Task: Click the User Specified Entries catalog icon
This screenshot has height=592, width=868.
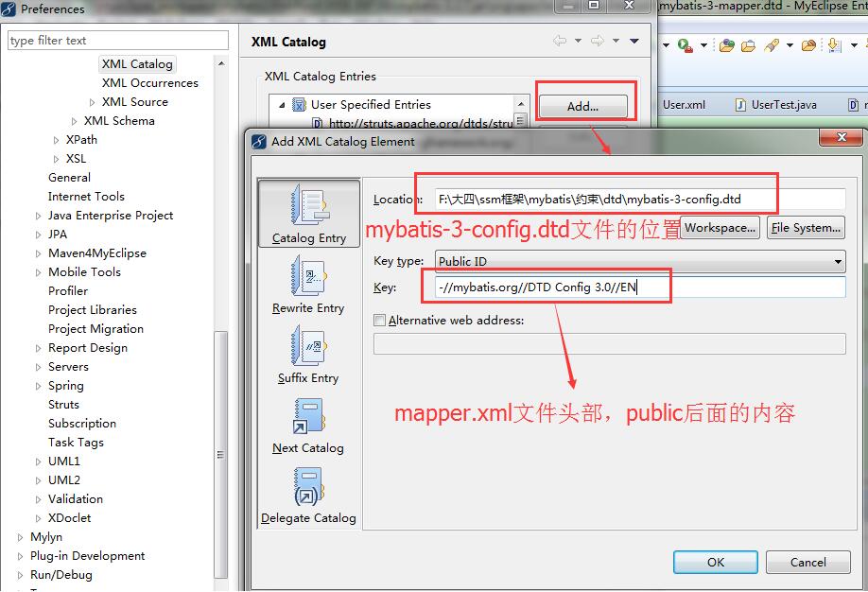Action: pyautogui.click(x=299, y=105)
